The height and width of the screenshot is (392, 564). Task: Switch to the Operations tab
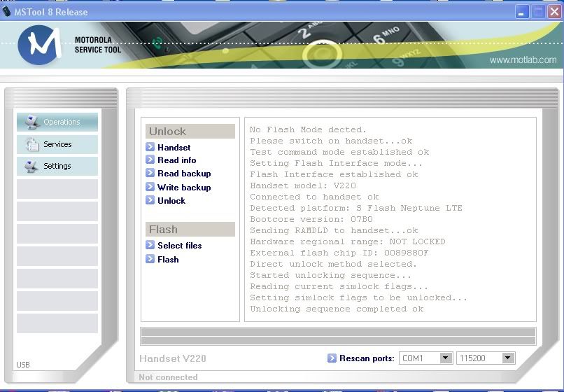(x=57, y=122)
